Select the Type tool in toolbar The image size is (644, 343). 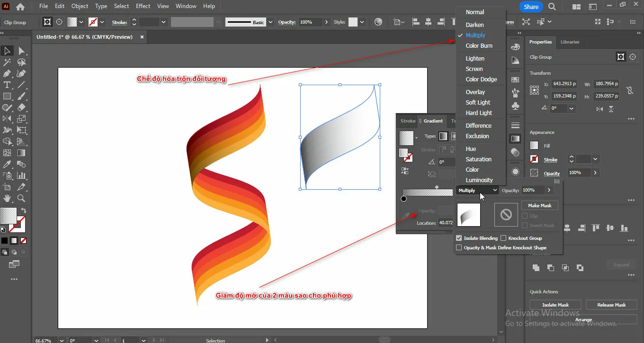click(x=7, y=85)
